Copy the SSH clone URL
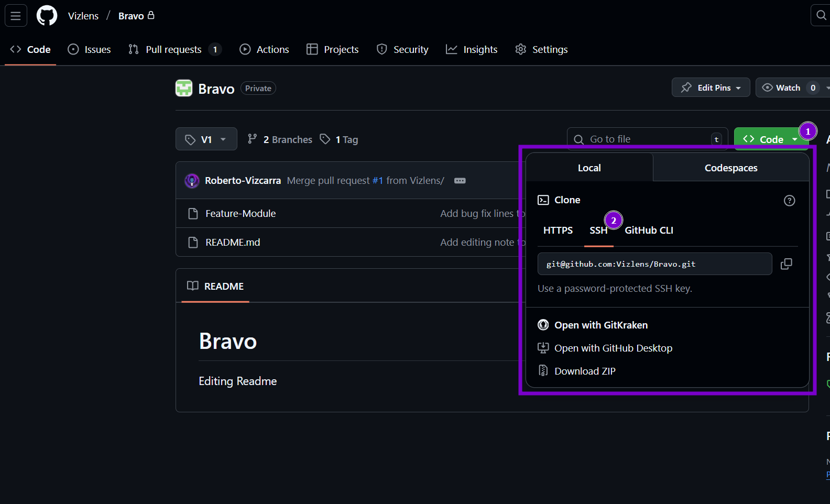The height and width of the screenshot is (504, 830). pos(786,264)
